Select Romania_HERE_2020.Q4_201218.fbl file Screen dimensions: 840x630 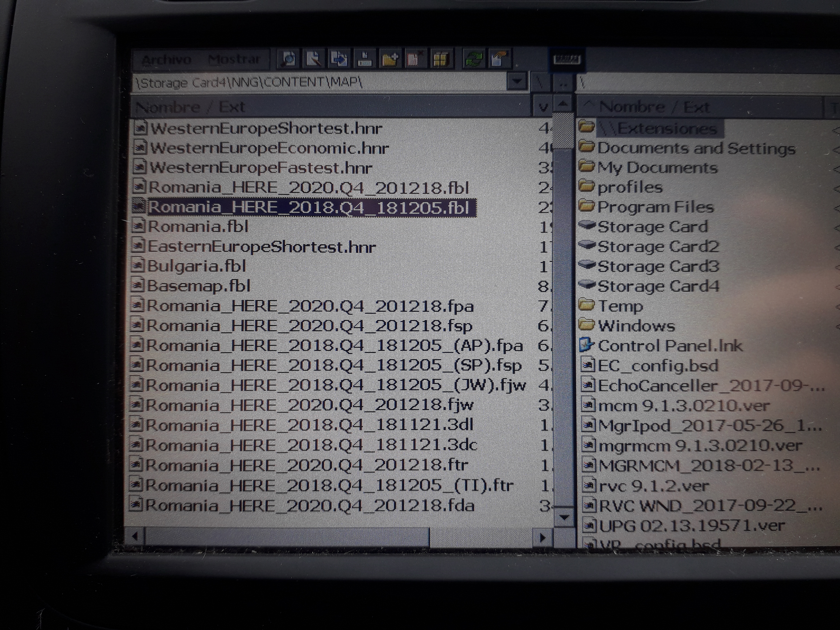coord(308,188)
